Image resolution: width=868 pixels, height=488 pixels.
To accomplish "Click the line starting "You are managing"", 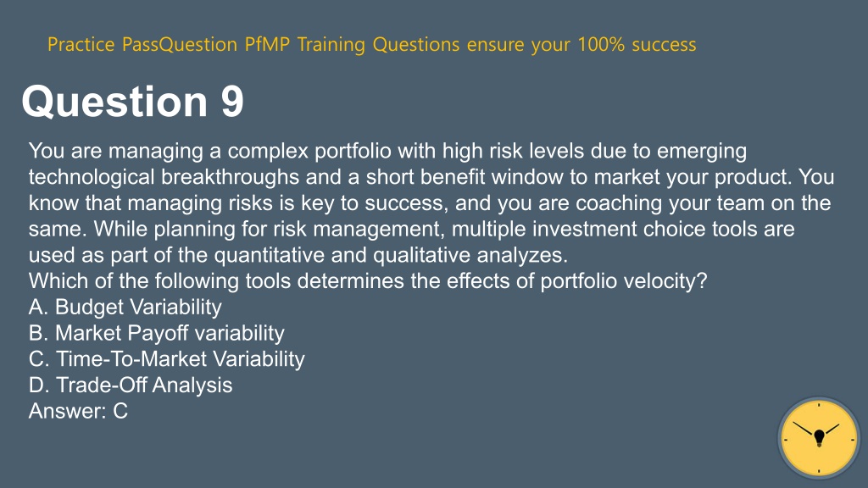I will (x=387, y=151).
